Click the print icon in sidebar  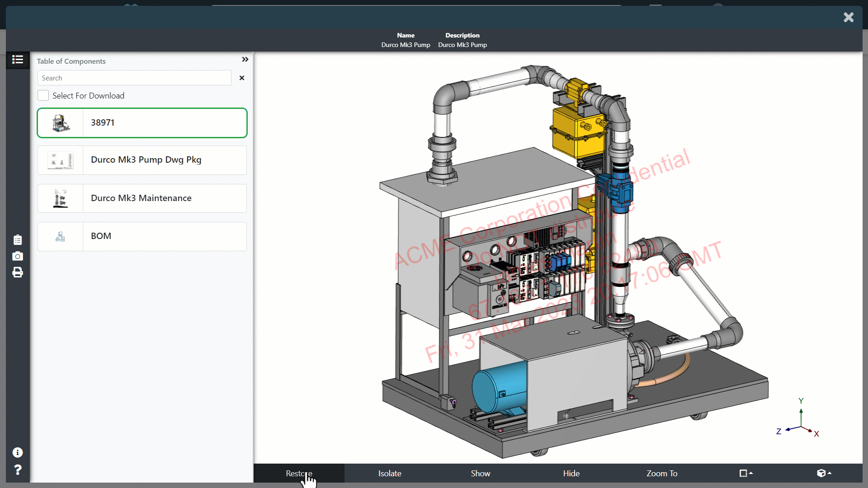click(17, 273)
